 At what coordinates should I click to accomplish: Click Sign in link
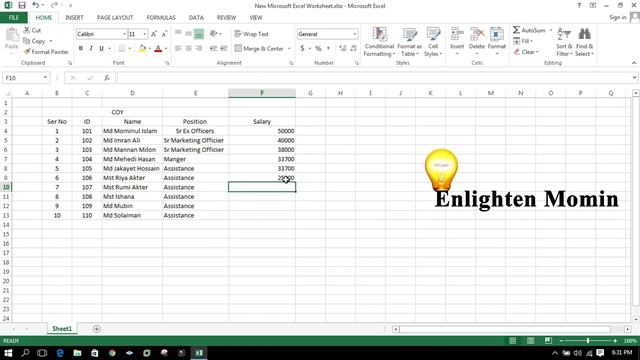click(x=618, y=17)
